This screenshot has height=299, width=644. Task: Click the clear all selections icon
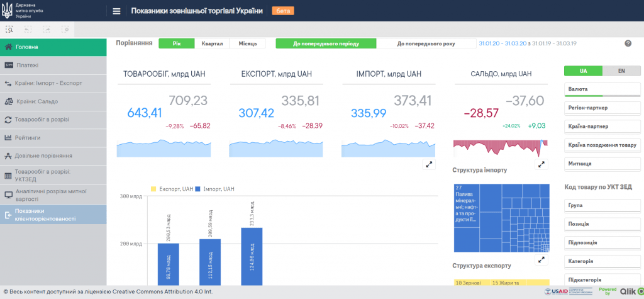(65, 29)
